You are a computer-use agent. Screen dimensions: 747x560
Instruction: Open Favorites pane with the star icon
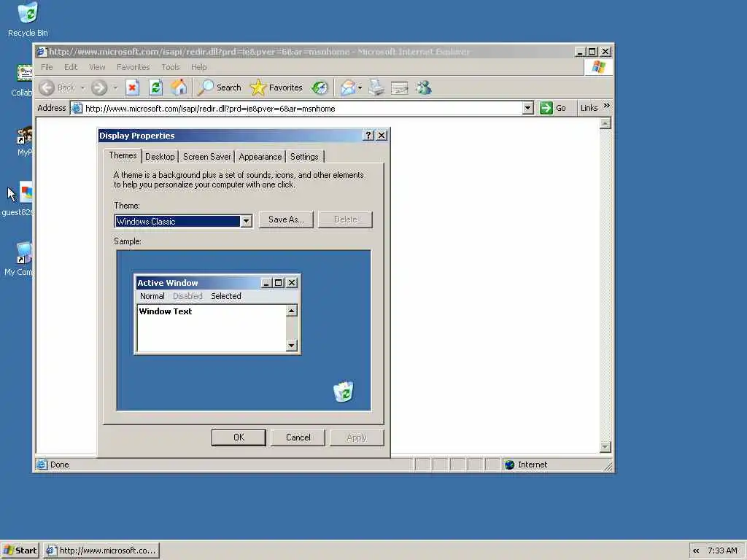258,87
